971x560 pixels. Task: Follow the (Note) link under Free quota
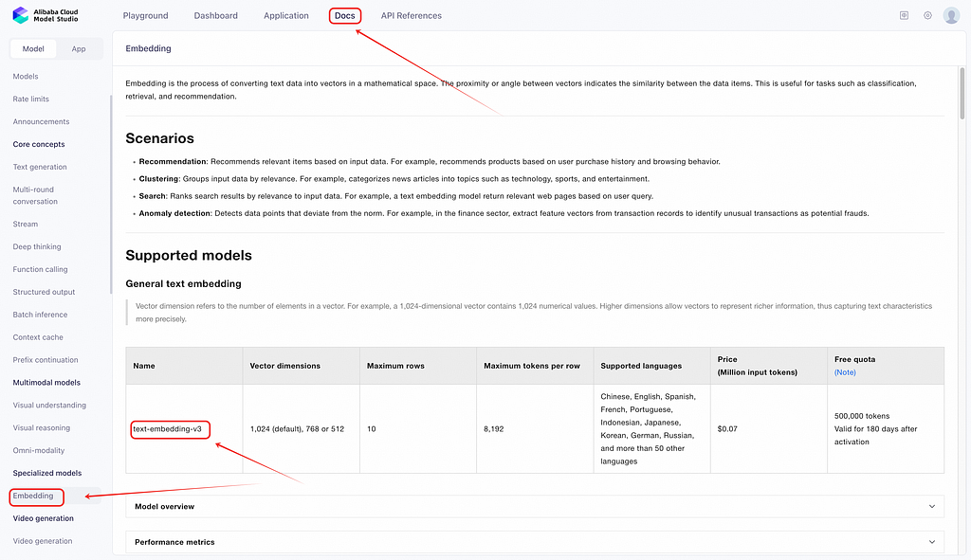pyautogui.click(x=845, y=372)
